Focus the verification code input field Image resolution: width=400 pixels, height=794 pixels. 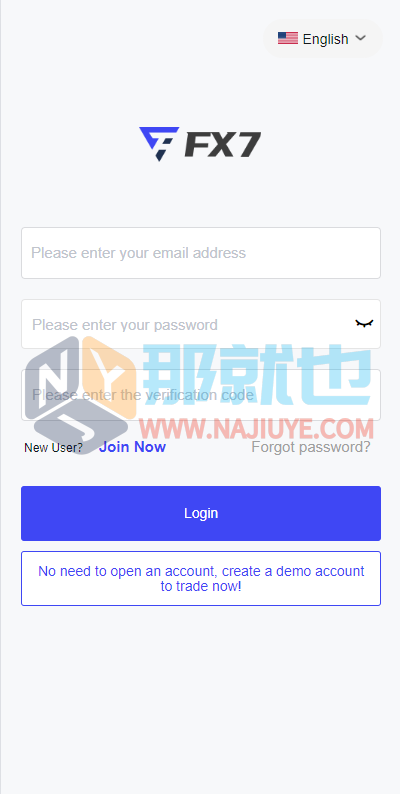click(x=201, y=395)
